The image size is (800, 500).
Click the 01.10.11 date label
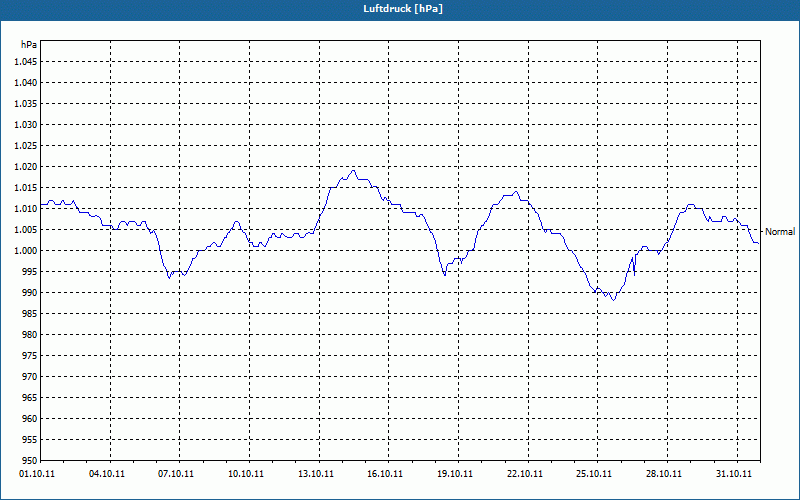tap(37, 474)
